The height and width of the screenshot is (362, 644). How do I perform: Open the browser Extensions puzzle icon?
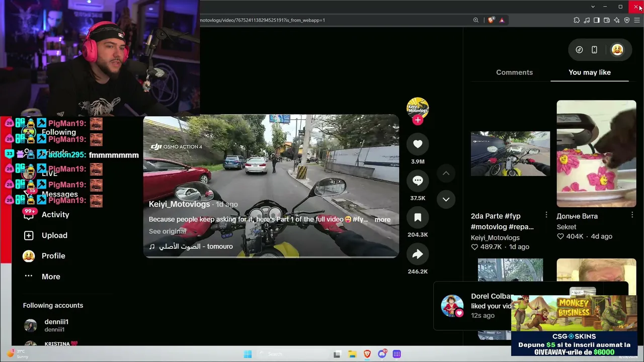(x=577, y=20)
